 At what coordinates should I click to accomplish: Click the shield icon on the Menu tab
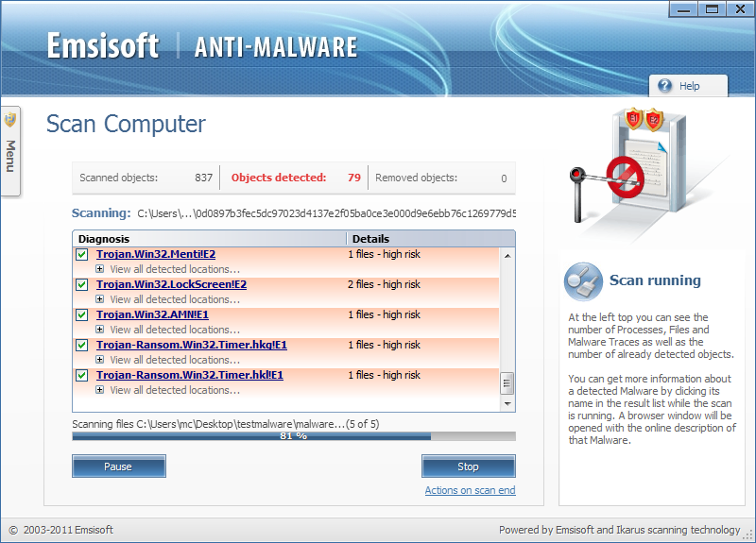pos(10,120)
